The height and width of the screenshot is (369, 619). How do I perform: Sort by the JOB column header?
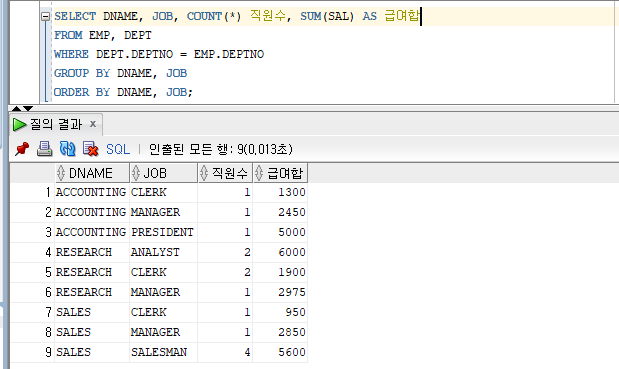click(x=163, y=173)
